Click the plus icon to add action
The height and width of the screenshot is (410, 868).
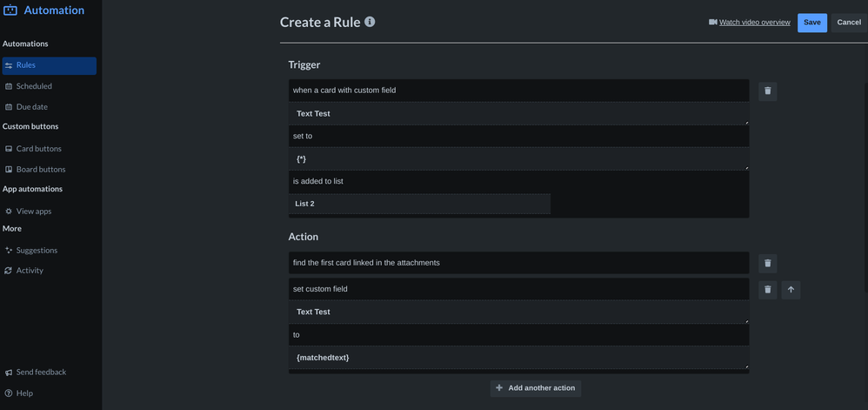(499, 388)
